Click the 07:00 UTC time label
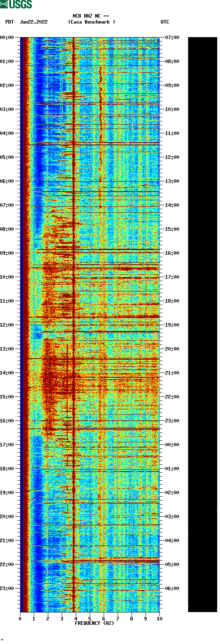The width and height of the screenshot is (220, 644). click(172, 38)
